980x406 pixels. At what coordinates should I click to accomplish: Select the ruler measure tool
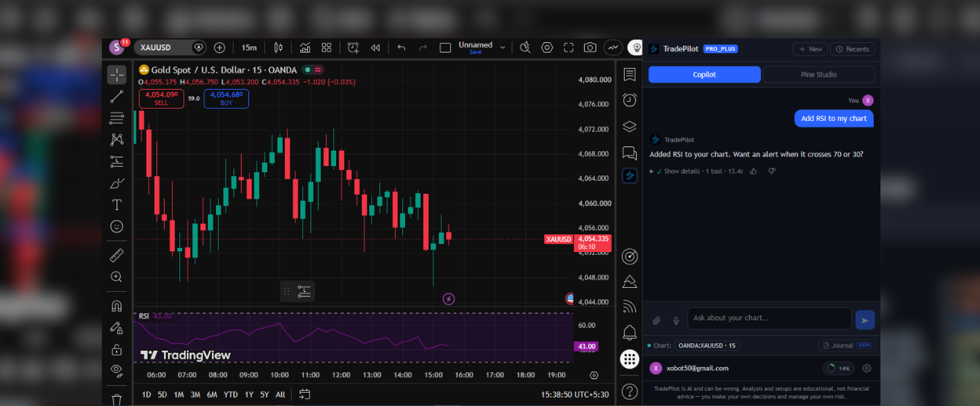click(x=116, y=255)
